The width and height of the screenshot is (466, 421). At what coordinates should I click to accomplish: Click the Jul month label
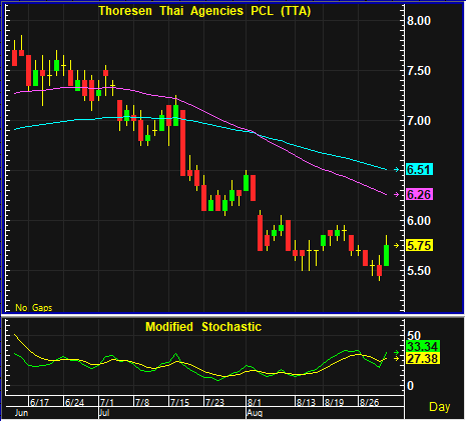coord(104,413)
